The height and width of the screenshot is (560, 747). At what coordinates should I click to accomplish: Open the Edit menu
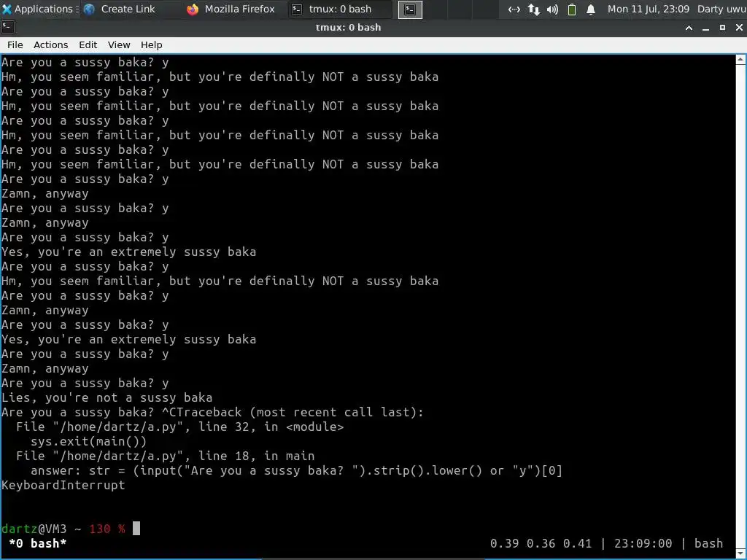[88, 44]
